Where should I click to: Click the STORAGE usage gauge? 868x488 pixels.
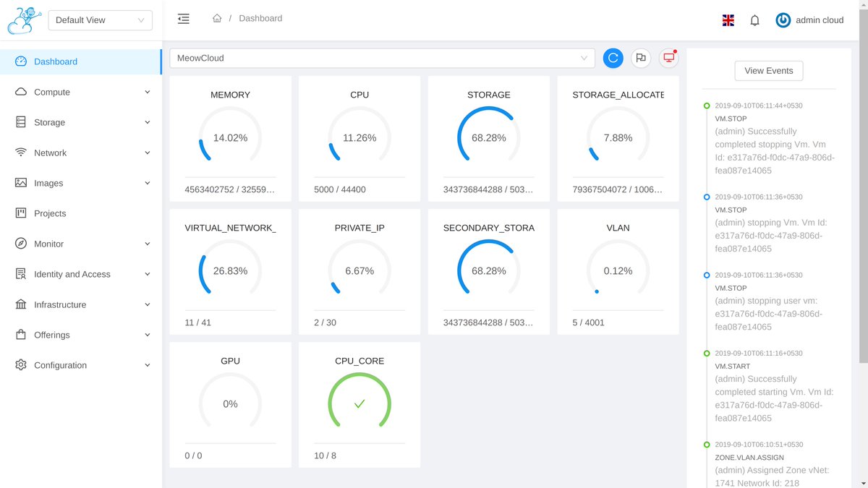(489, 137)
